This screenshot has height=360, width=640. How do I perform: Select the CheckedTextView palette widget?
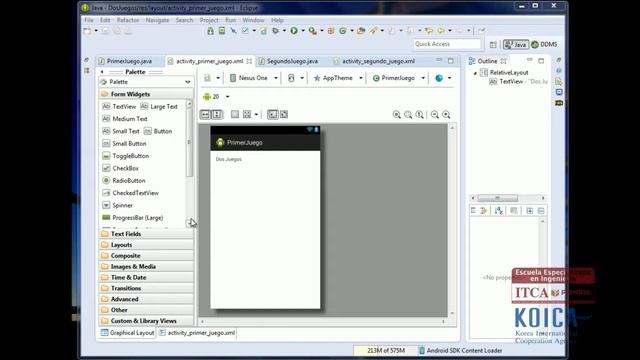(130, 193)
